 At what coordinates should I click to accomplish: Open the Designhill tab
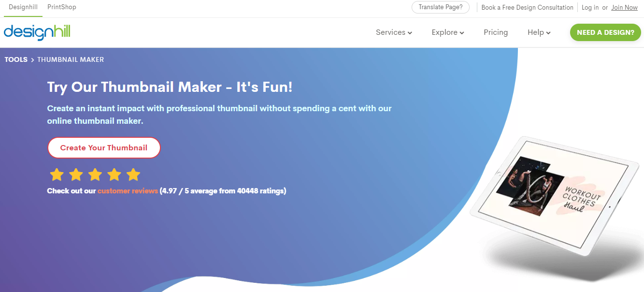(x=23, y=7)
